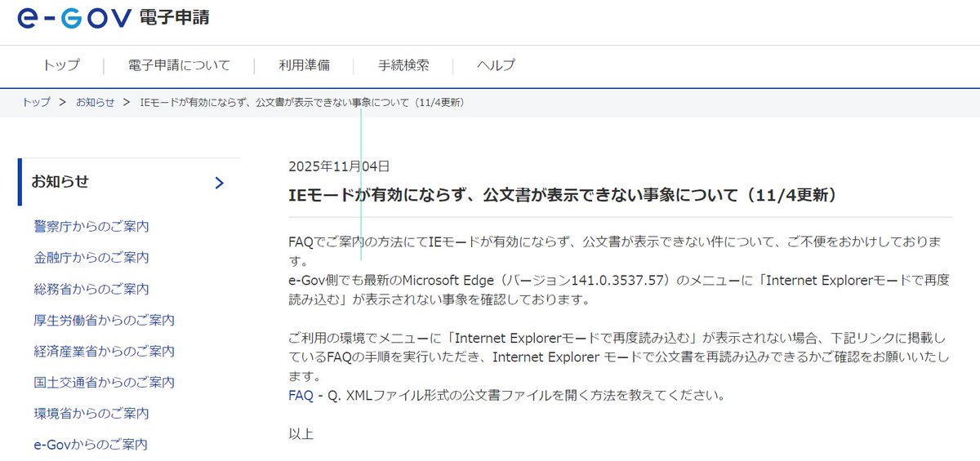Click the closing text 以上
This screenshot has width=980, height=461.
click(x=301, y=433)
